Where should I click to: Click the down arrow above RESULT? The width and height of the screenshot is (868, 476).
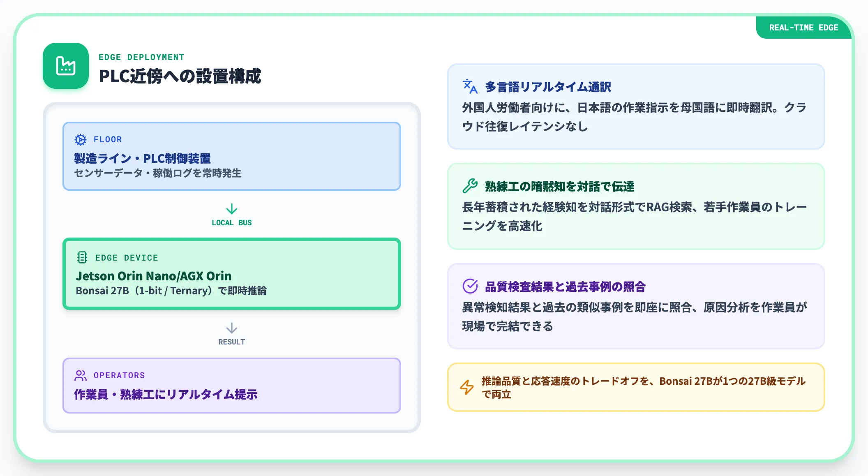pos(232,328)
